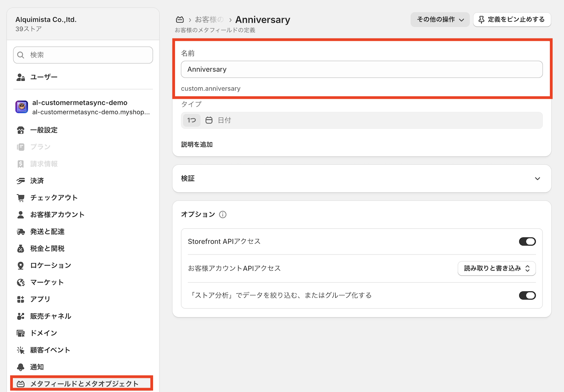Viewport: 564px width, 392px height.
Task: Click the お客様の breadcrumb link
Action: (209, 20)
